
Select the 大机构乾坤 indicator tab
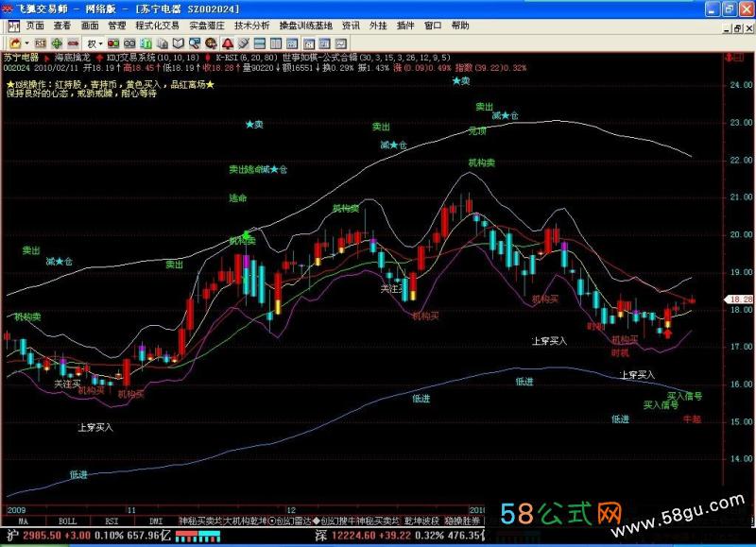coord(246,521)
